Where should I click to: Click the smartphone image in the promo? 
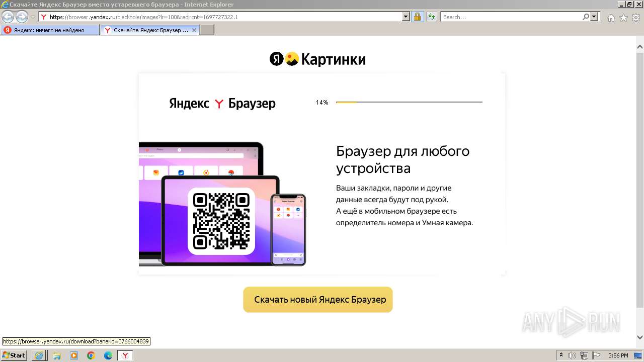coord(288,230)
